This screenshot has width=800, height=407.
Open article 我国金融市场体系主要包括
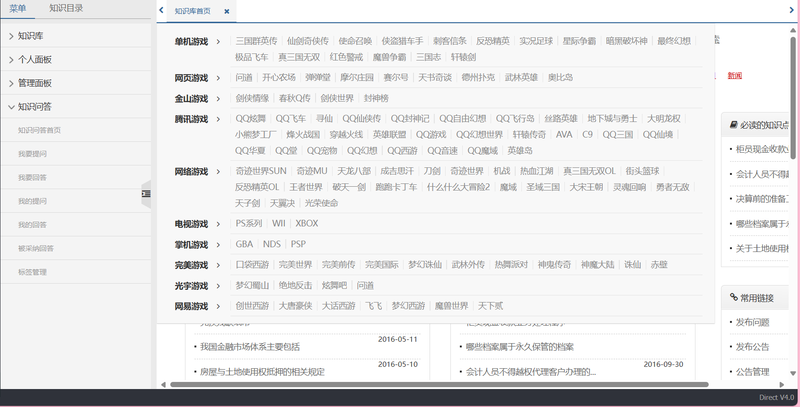pyautogui.click(x=250, y=347)
